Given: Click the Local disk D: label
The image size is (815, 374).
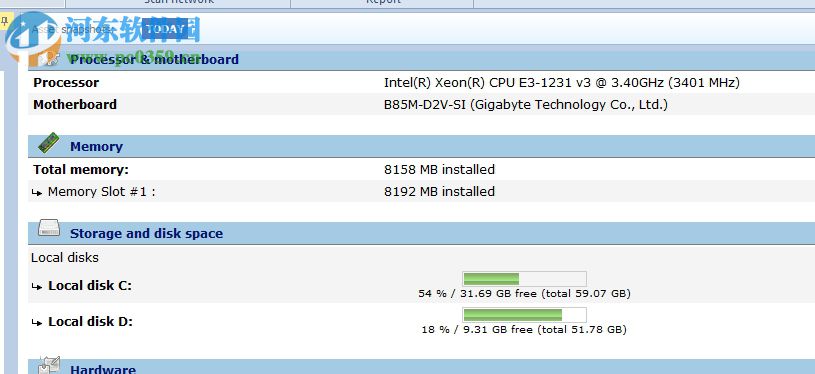Looking at the screenshot, I should (x=90, y=322).
